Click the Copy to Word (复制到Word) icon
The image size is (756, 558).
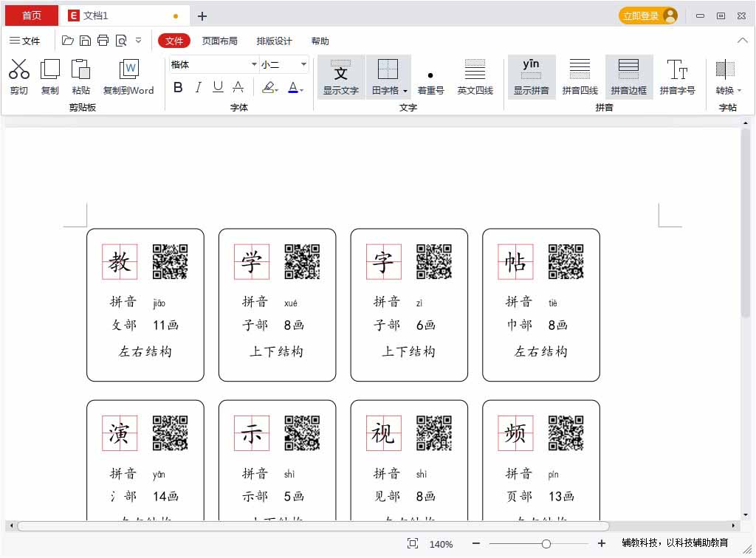(x=128, y=69)
